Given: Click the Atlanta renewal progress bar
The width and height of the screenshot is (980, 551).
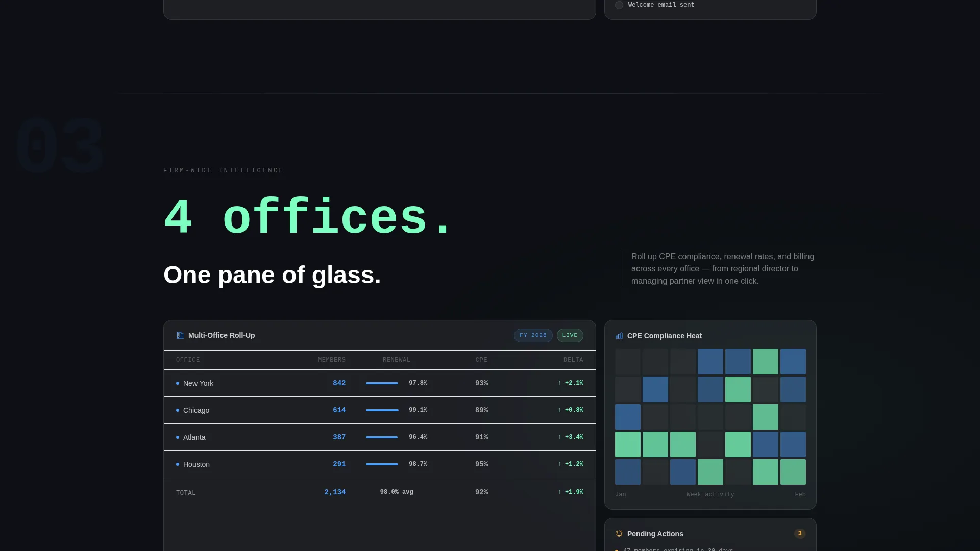Looking at the screenshot, I should coord(382,437).
